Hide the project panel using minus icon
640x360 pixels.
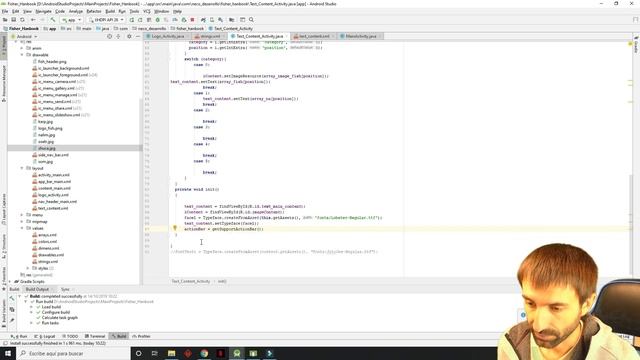(x=138, y=36)
